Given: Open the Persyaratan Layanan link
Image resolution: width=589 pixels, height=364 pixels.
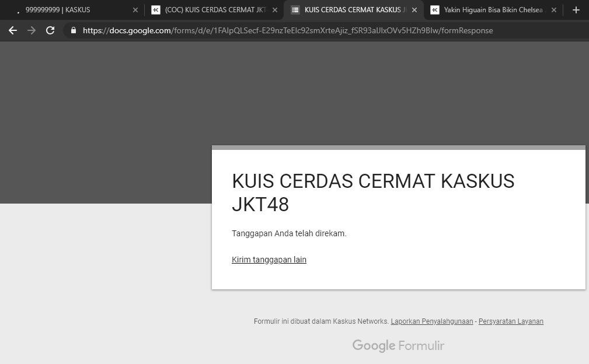Looking at the screenshot, I should [x=511, y=321].
